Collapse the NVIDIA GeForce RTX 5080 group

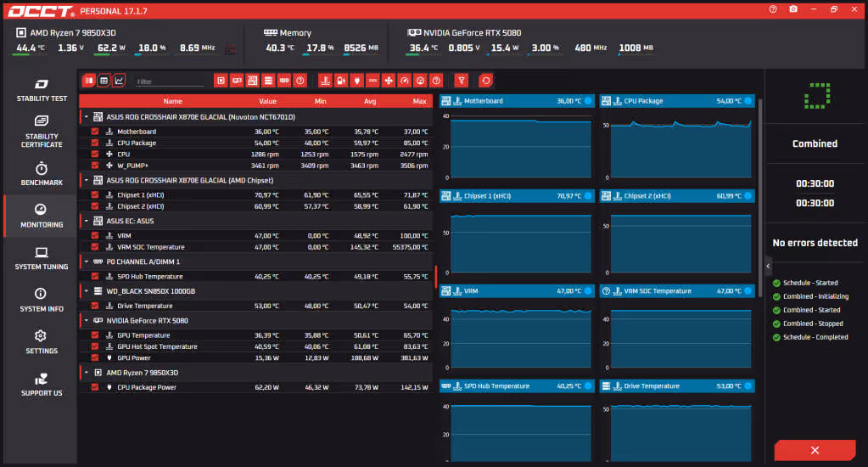point(87,320)
